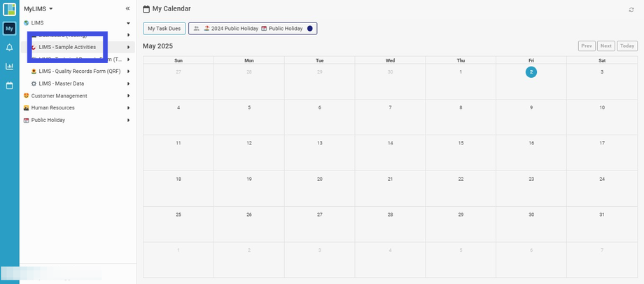Open the MyLIMS dropdown
Screen dimensions: 644x284
click(x=38, y=8)
